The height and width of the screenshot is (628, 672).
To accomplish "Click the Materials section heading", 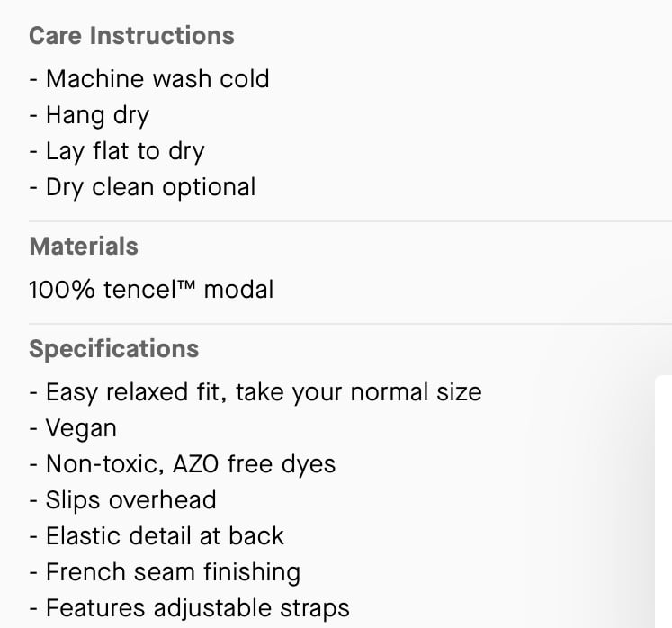I will pyautogui.click(x=84, y=246).
